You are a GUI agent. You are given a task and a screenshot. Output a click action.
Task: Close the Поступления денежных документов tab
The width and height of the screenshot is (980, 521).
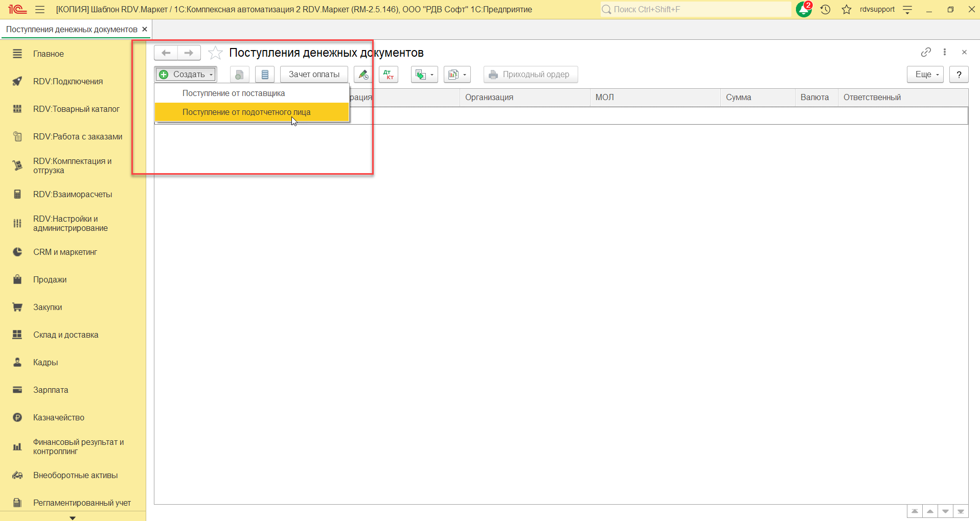(145, 29)
